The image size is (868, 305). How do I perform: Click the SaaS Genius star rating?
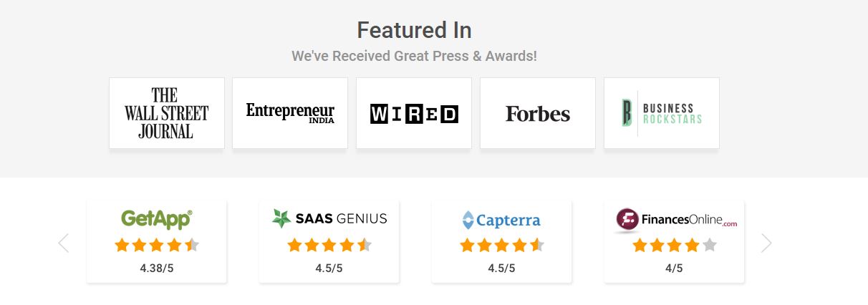tap(329, 246)
